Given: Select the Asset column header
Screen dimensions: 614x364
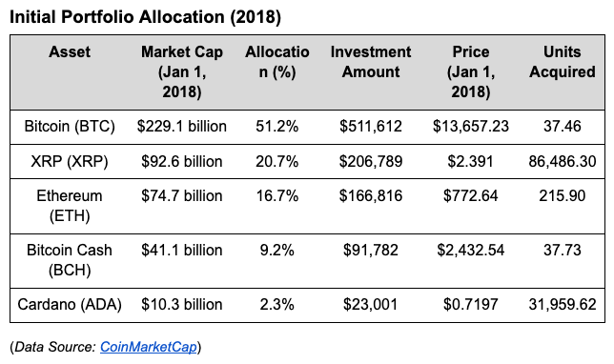Looking at the screenshot, I should coord(70,51).
